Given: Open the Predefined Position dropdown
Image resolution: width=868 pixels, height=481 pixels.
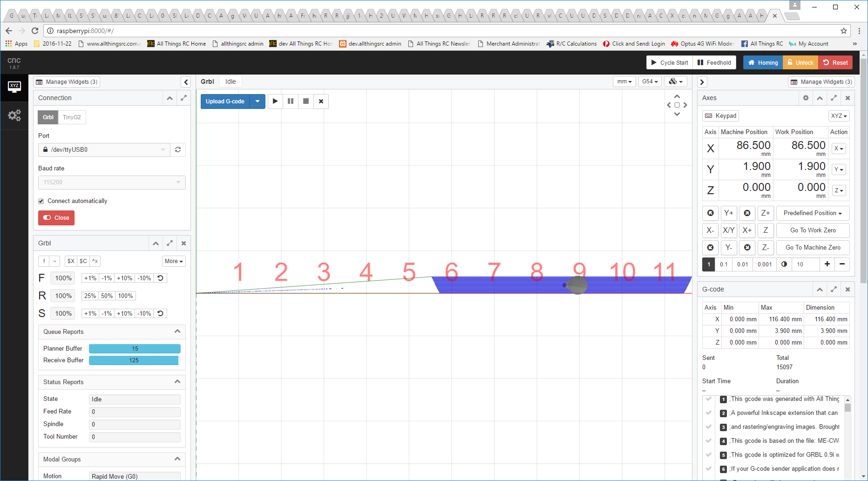Looking at the screenshot, I should coord(813,213).
